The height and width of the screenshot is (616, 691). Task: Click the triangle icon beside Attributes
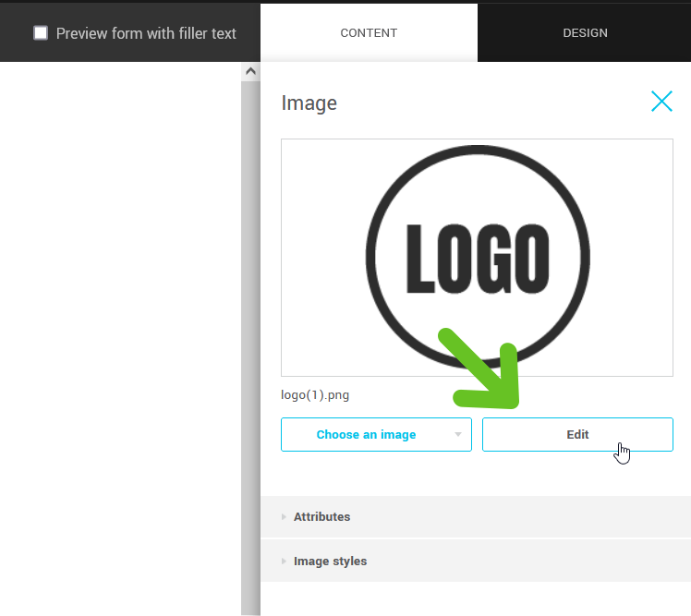[x=284, y=517]
